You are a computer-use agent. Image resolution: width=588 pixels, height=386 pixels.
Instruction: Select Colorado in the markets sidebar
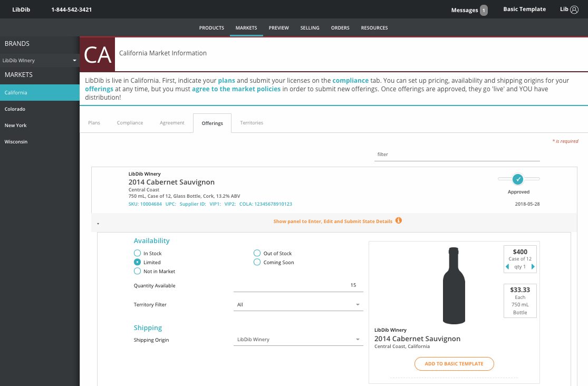[x=40, y=109]
